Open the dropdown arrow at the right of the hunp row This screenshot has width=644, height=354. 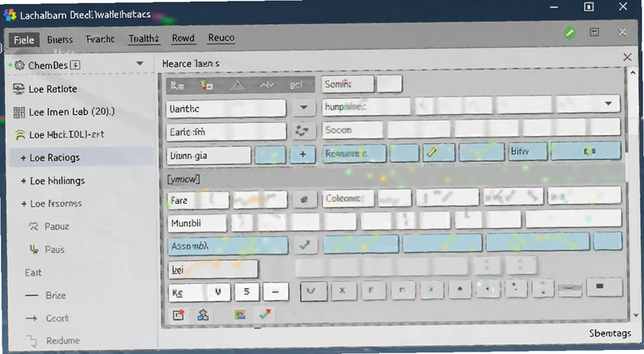[x=609, y=104]
